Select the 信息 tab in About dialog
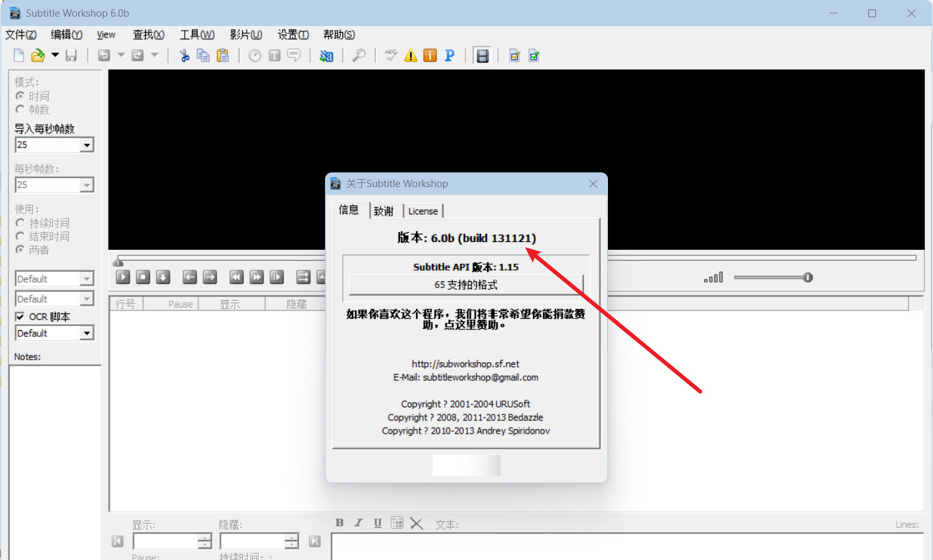 tap(349, 210)
